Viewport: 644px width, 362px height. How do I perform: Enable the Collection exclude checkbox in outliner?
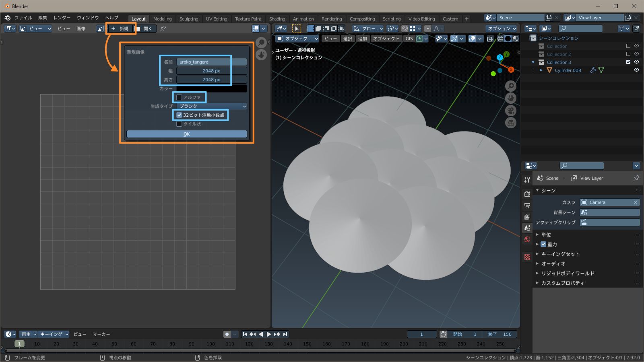click(x=628, y=46)
